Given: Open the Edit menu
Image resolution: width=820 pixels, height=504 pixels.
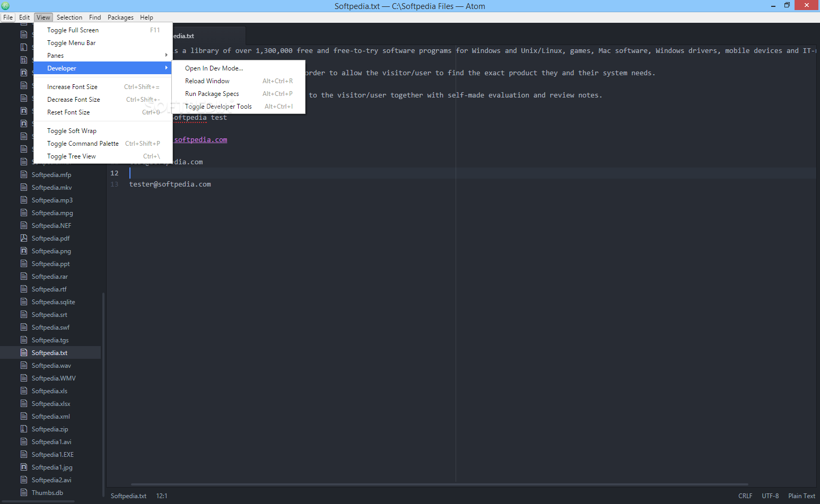Looking at the screenshot, I should (24, 17).
